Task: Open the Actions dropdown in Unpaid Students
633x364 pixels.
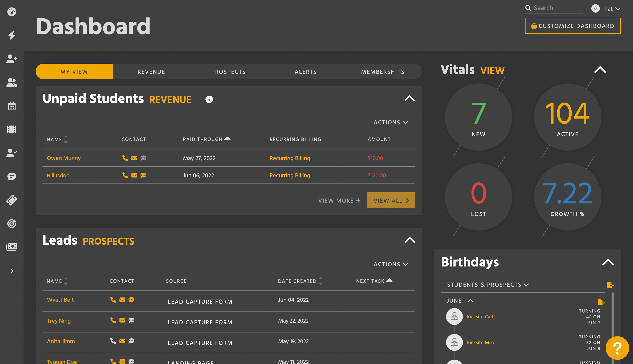Action: [x=391, y=122]
